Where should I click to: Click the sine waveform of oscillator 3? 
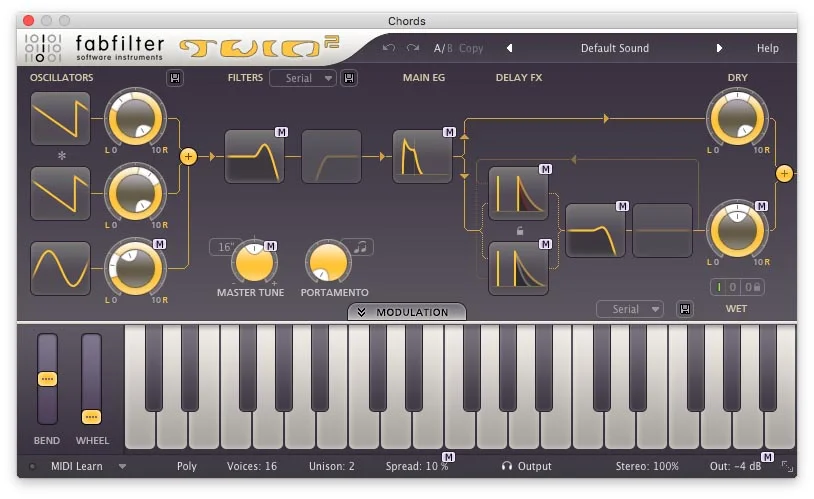click(x=60, y=268)
